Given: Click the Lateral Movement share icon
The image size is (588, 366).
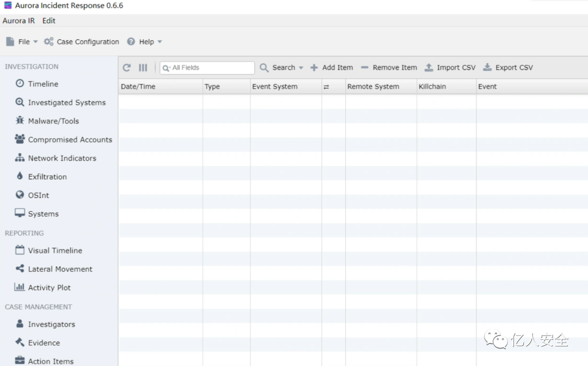Looking at the screenshot, I should click(20, 269).
